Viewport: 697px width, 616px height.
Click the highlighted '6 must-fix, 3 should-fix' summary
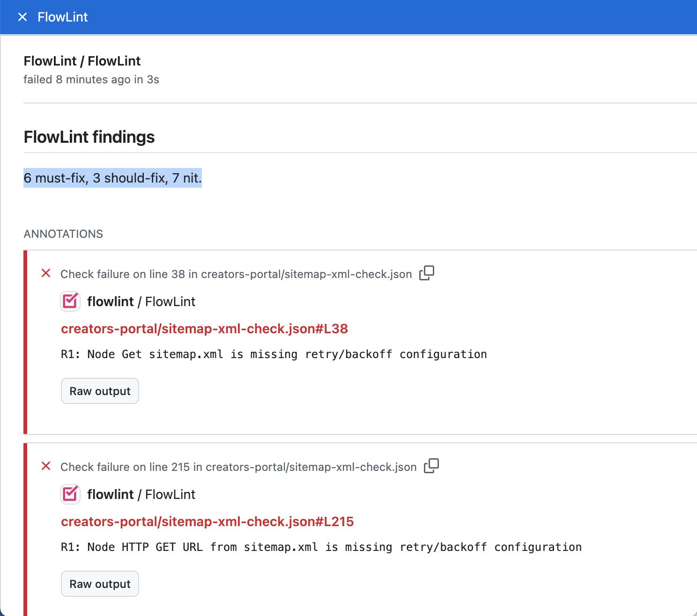[112, 178]
